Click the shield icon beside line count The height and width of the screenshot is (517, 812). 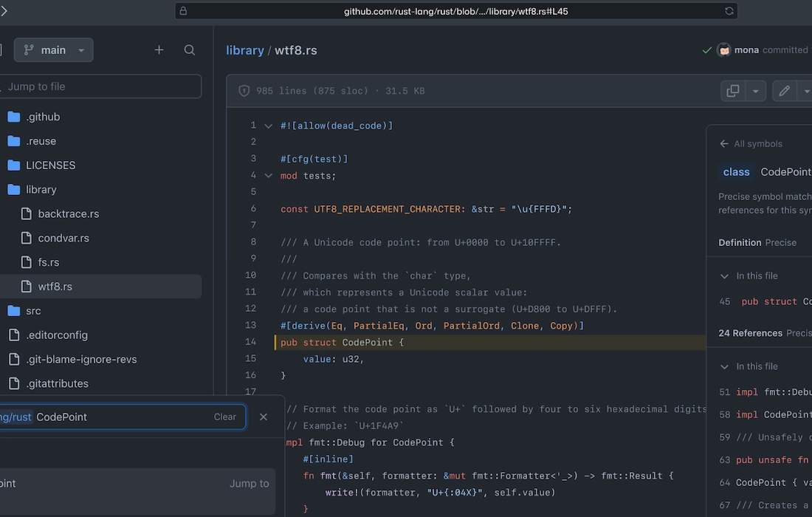point(244,91)
